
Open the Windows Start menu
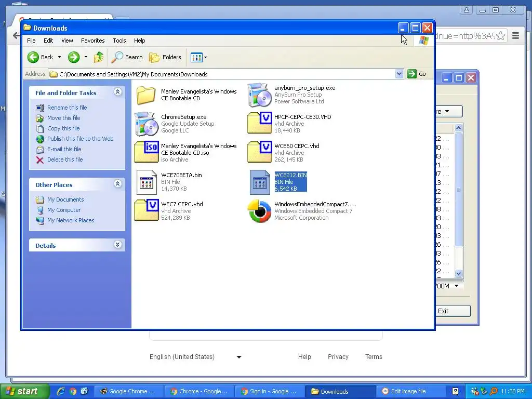24,391
